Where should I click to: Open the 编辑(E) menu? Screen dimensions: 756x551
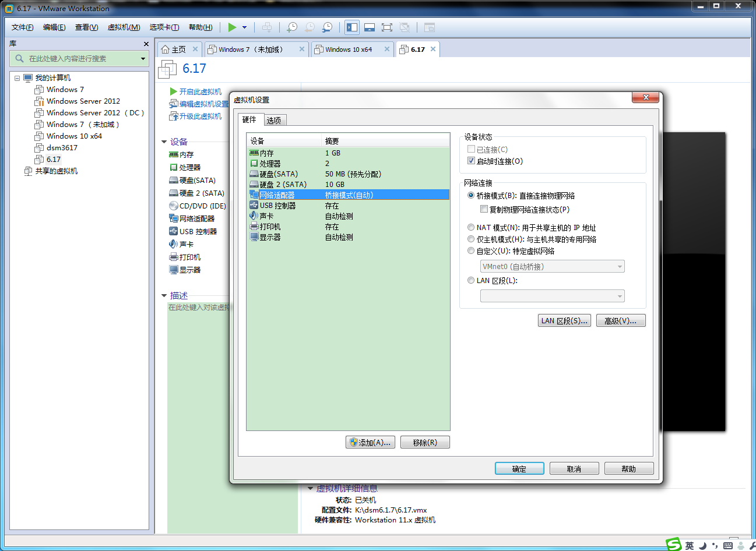tap(54, 27)
